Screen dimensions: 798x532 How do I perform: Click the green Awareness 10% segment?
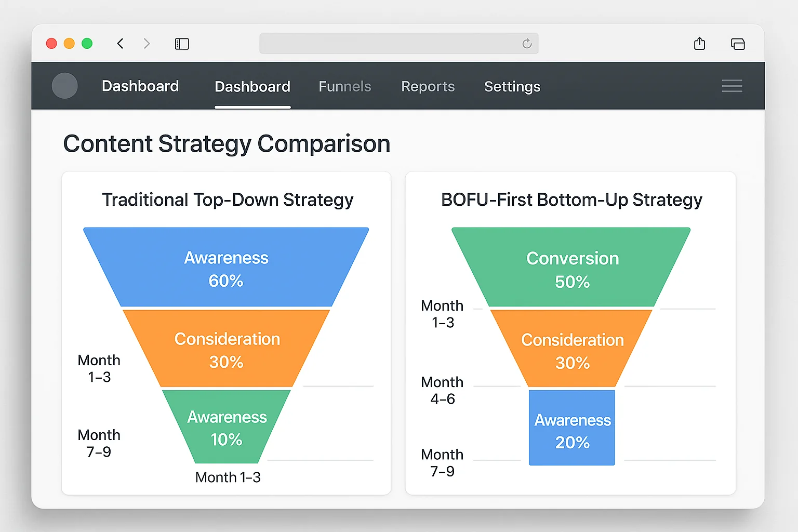click(x=226, y=426)
